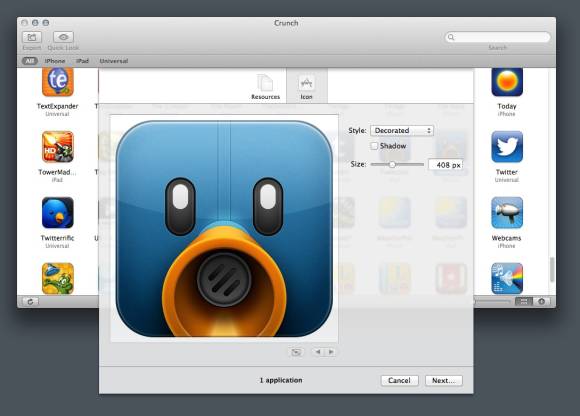580x416 pixels.
Task: Select the iPad filter tab
Action: [x=82, y=61]
